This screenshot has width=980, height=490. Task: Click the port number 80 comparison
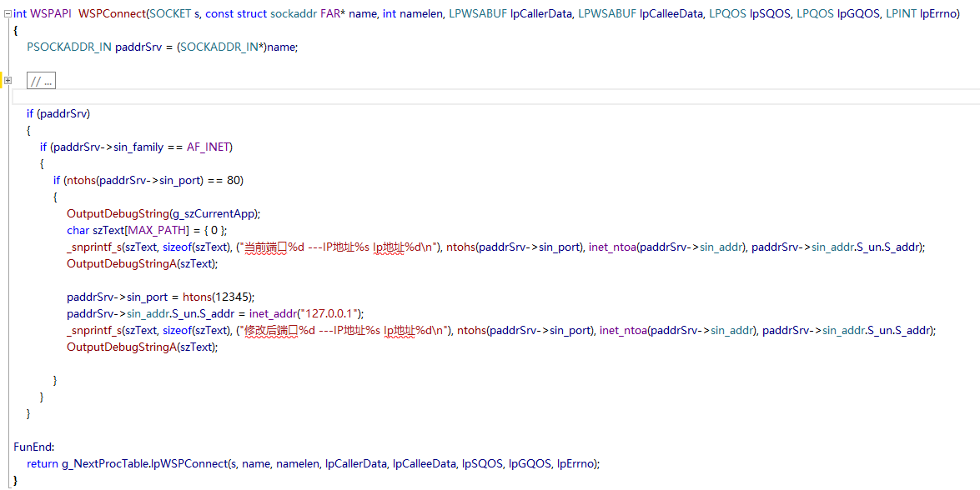pos(234,180)
